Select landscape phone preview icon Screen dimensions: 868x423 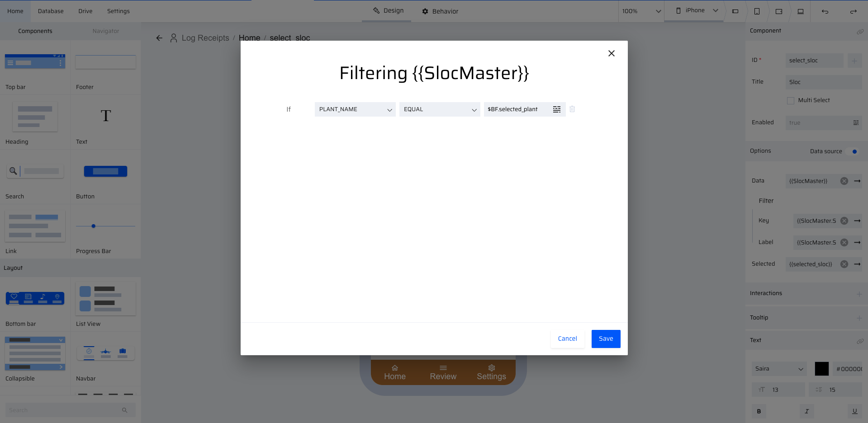[735, 11]
